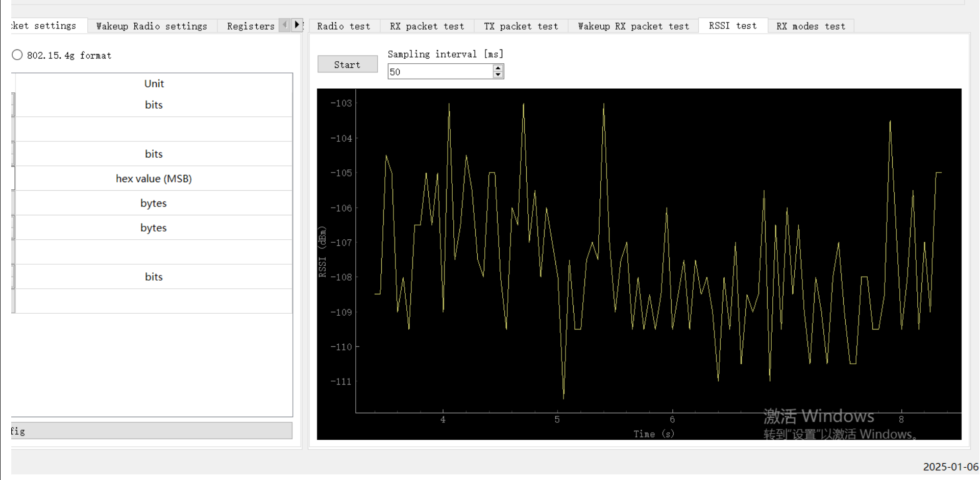Open the Radio test tab

point(344,26)
